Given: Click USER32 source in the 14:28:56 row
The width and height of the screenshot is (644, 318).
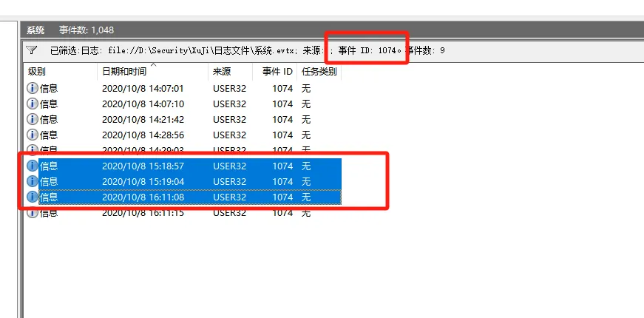Looking at the screenshot, I should [x=230, y=135].
